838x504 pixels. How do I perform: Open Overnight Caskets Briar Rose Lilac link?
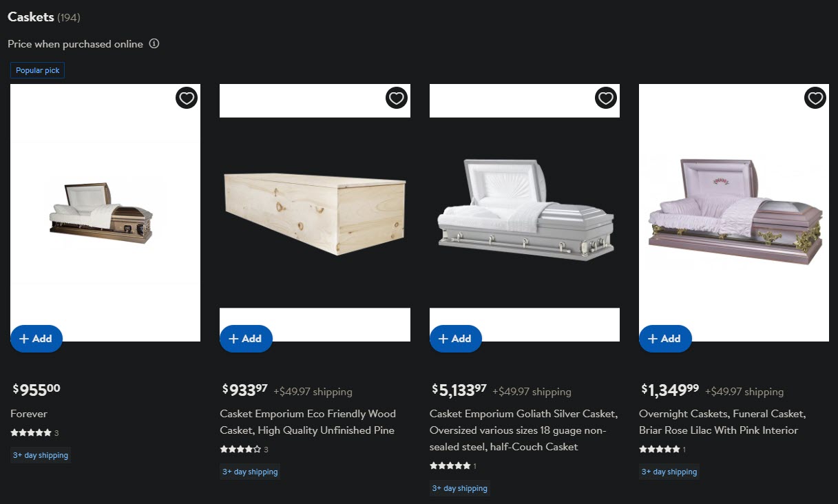click(x=722, y=422)
